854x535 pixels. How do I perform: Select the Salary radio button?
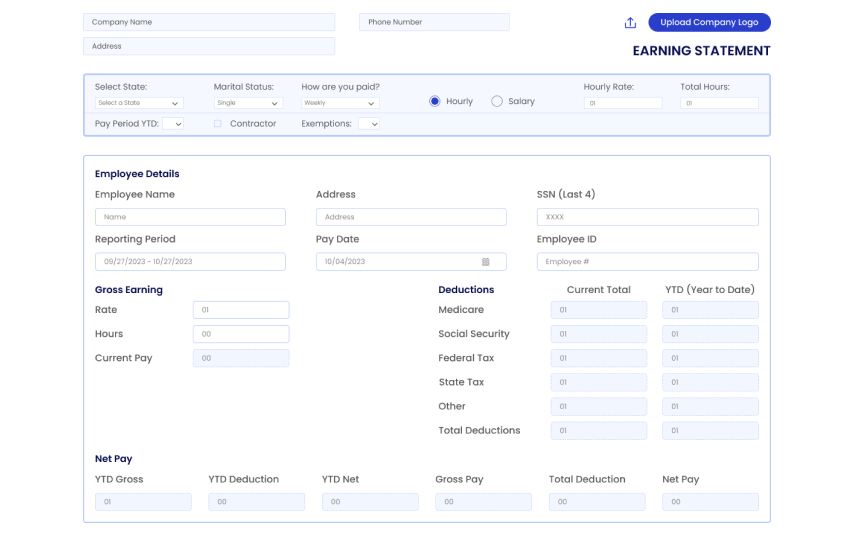pos(497,101)
